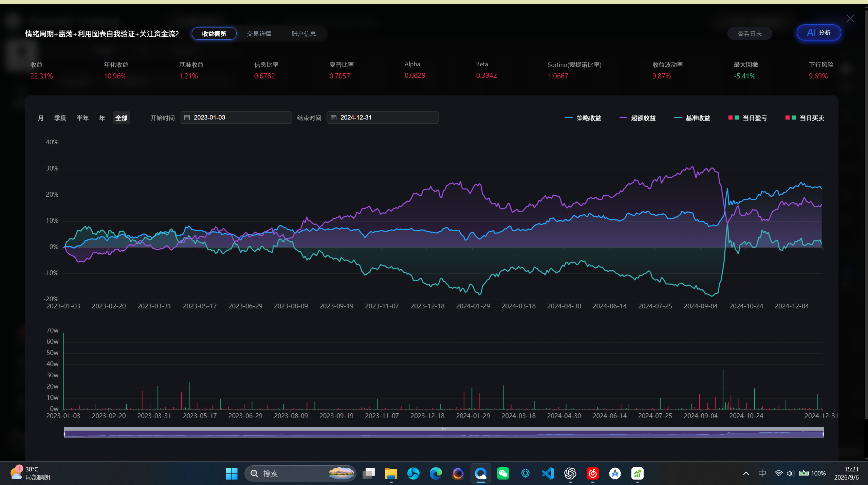This screenshot has width=868, height=485.
Task: Switch to the 收益概览 tab
Action: pyautogui.click(x=214, y=34)
